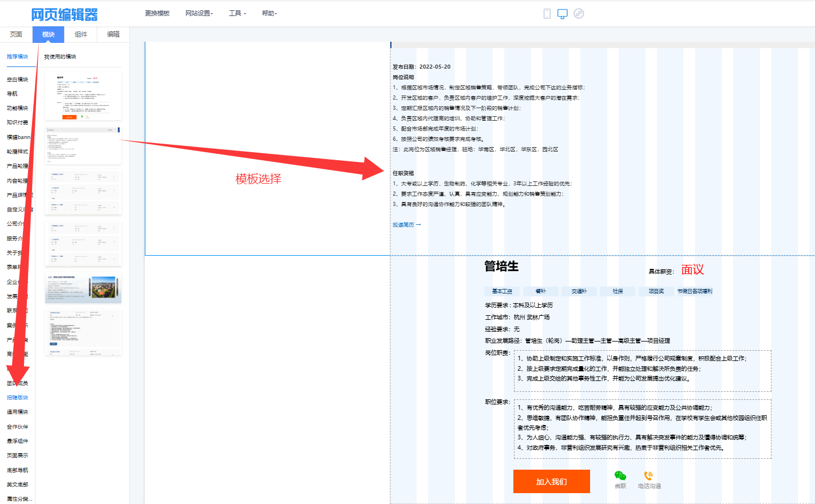Select the 招聘版块 category
815x504 pixels.
[x=17, y=398]
